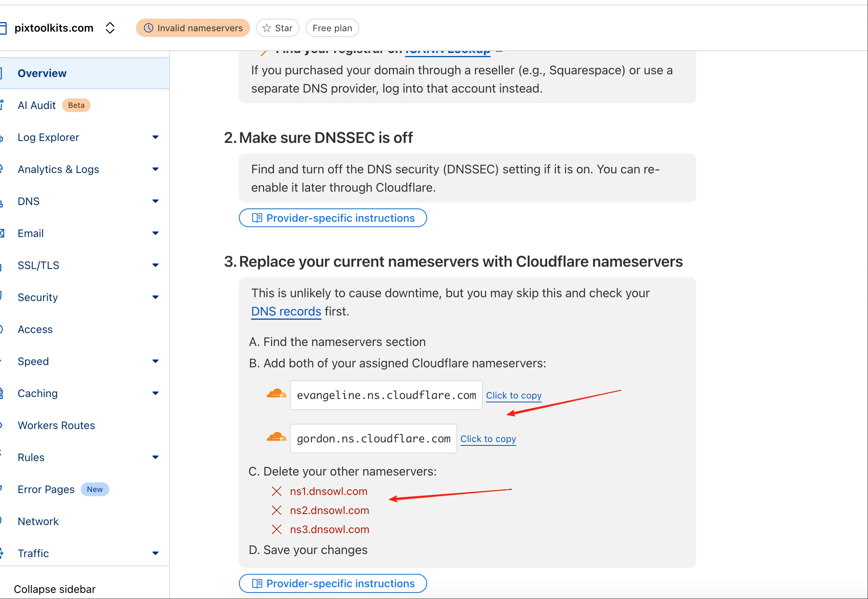Expand the Analytics & Logs arrow
The image size is (868, 599).
pos(155,169)
